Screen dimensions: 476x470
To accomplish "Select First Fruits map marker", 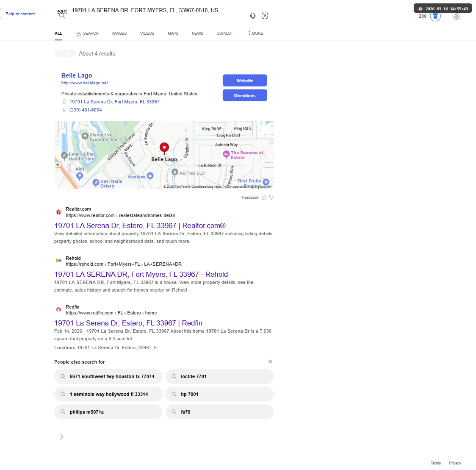I will (x=266, y=182).
